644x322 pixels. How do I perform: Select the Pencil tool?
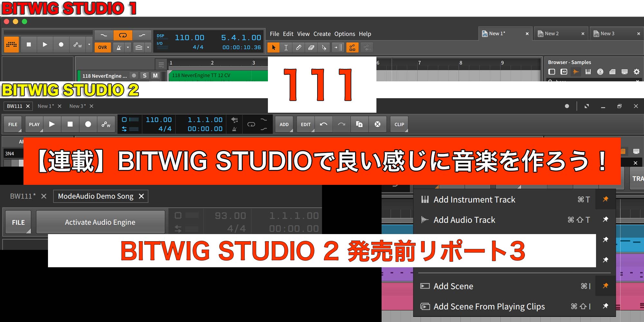tap(298, 48)
